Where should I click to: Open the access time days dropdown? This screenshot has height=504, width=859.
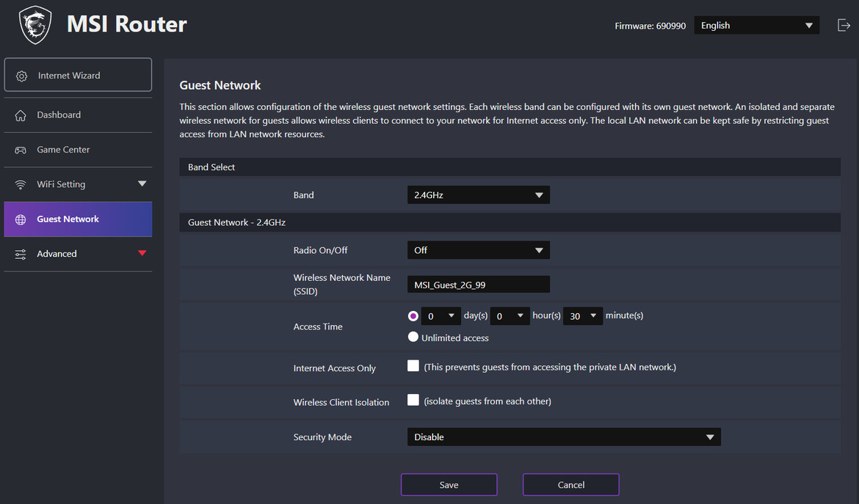[x=441, y=315]
